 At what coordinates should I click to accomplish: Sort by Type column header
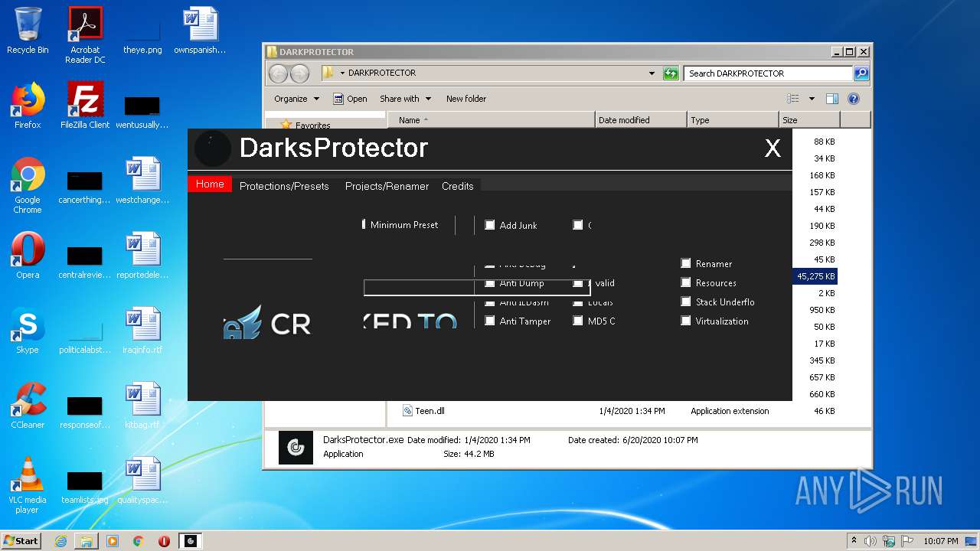[733, 120]
